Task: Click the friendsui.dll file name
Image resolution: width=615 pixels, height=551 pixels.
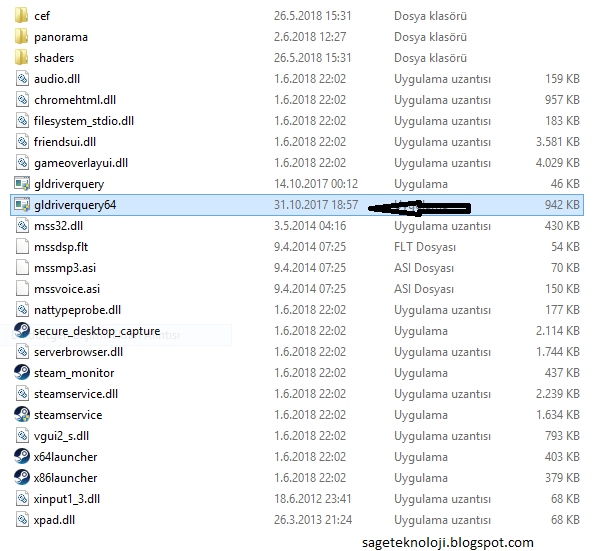Action: click(64, 142)
